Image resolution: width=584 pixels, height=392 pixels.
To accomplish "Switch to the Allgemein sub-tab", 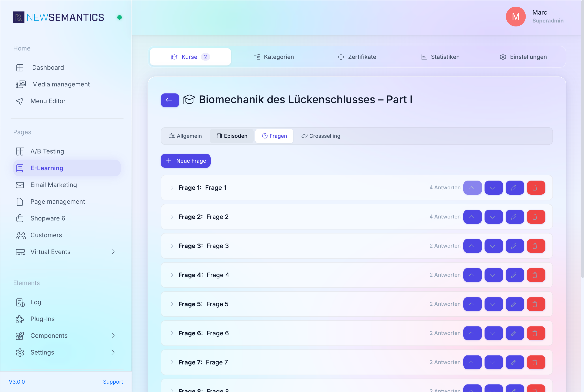I will click(185, 136).
